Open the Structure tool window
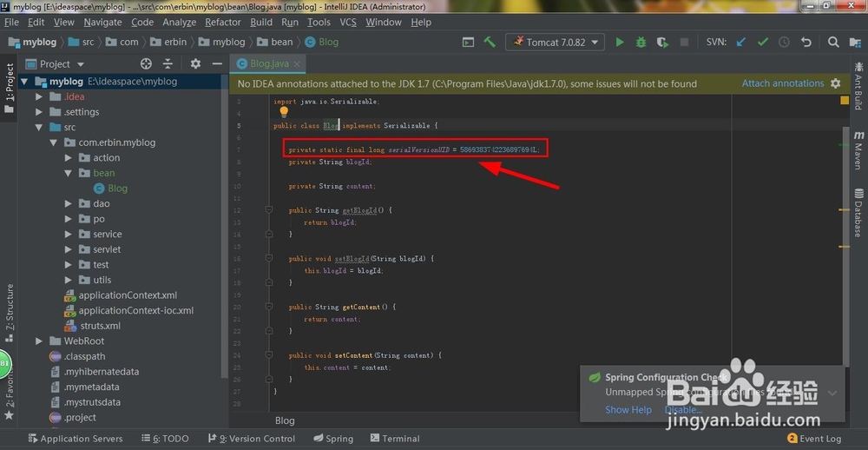868x450 pixels. [9, 313]
